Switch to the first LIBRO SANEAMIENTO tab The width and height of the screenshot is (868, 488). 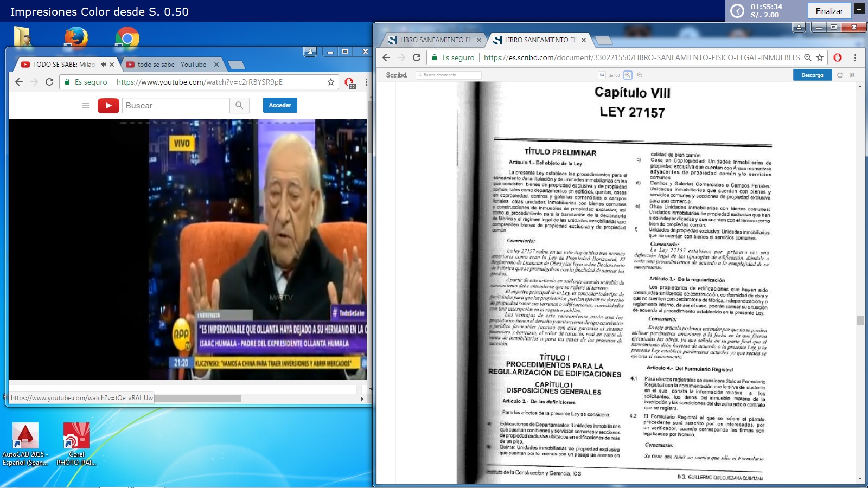[x=431, y=40]
